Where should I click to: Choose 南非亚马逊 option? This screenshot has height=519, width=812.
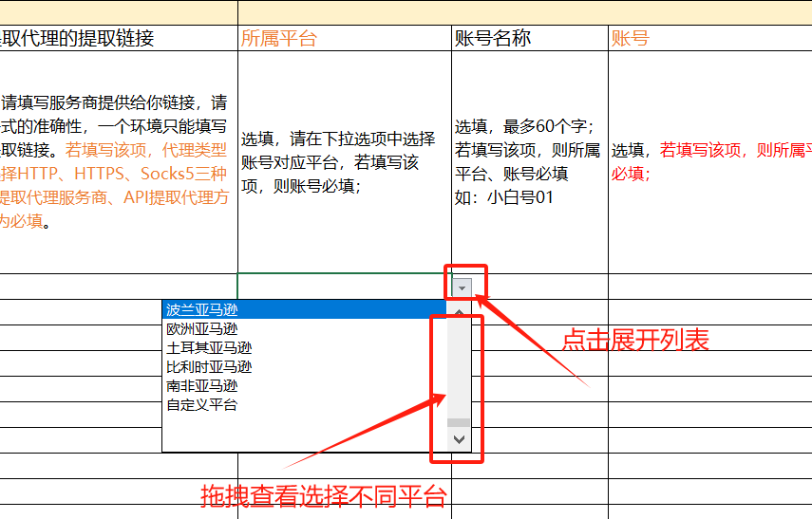coord(304,385)
